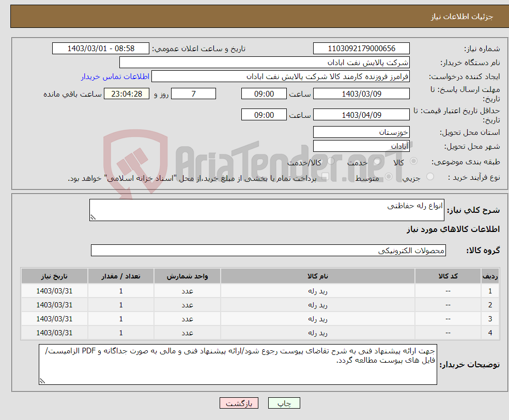Select the کالا/خدمت radio button
This screenshot has width=509, height=420.
click(x=331, y=161)
